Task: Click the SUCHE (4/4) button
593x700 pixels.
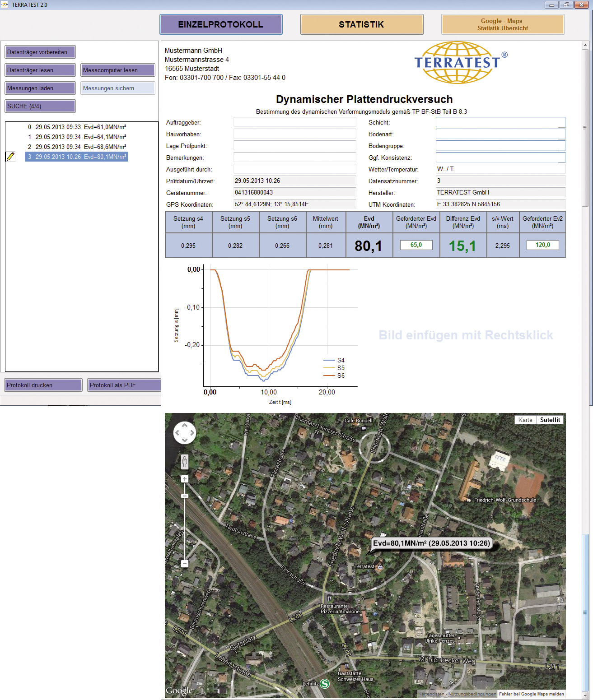Action: [40, 106]
